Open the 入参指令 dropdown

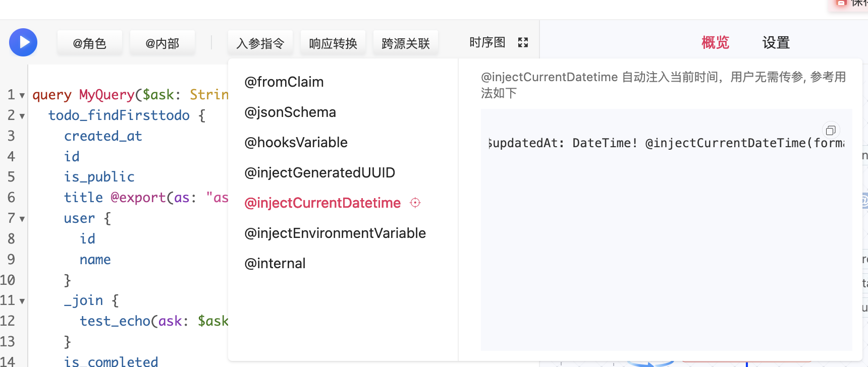(x=260, y=43)
